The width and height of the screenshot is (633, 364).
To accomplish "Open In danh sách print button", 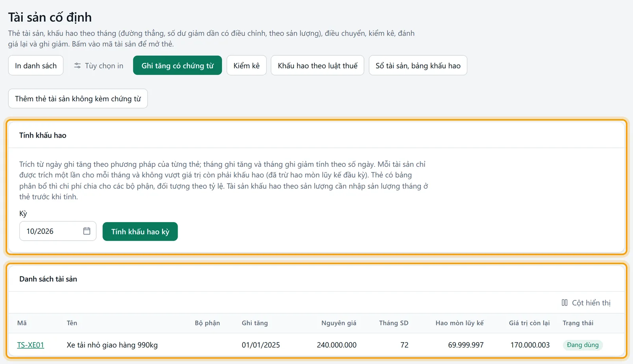I will tap(36, 66).
